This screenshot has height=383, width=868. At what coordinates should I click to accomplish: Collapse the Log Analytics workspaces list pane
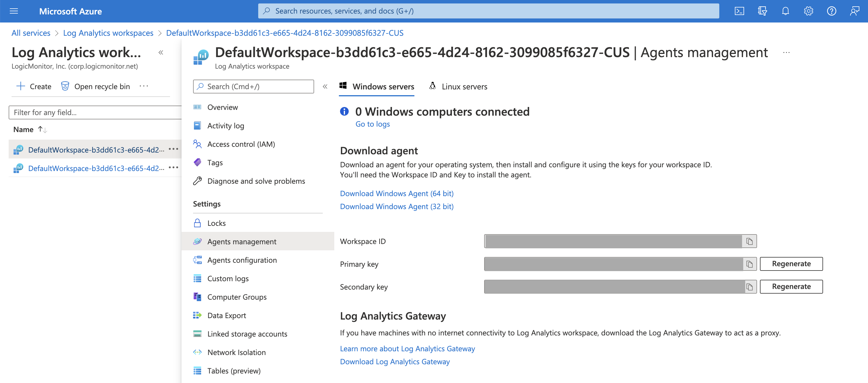tap(161, 52)
